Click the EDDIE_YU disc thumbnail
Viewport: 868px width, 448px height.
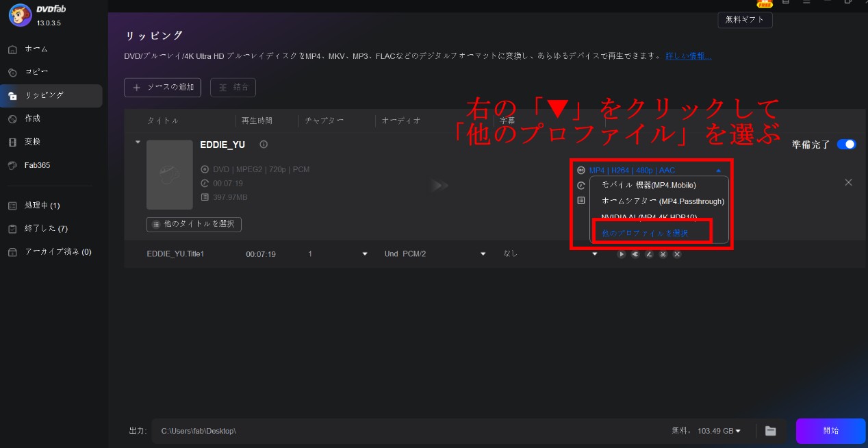tap(170, 175)
